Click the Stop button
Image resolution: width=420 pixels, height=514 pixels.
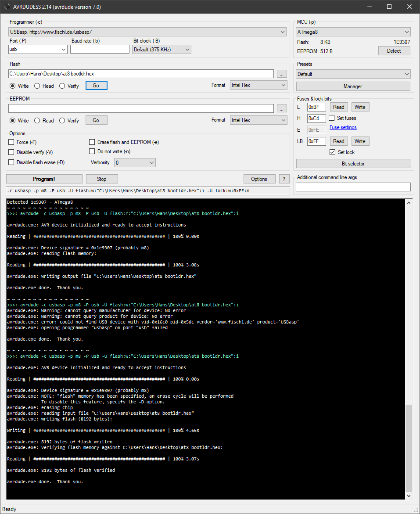coord(102,179)
